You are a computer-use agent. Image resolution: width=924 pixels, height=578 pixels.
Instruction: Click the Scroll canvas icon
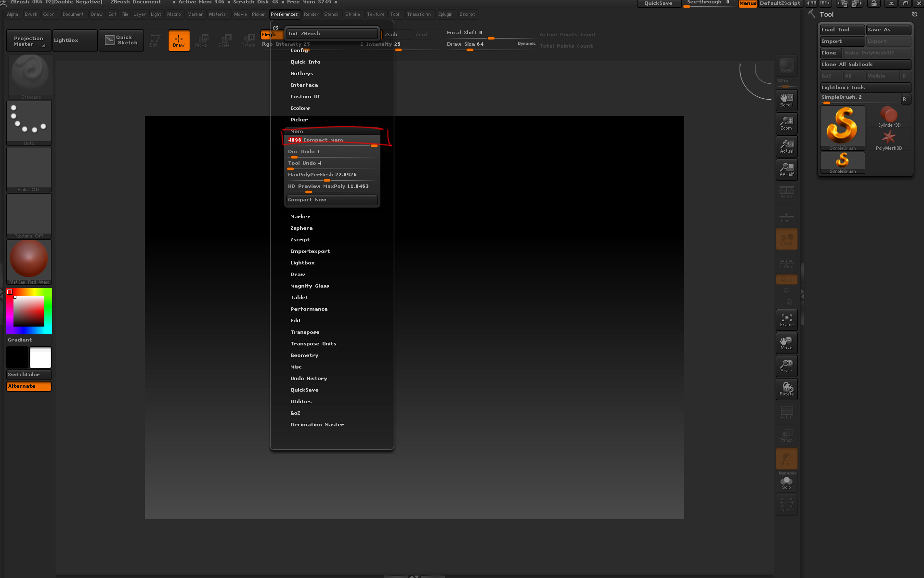(786, 100)
